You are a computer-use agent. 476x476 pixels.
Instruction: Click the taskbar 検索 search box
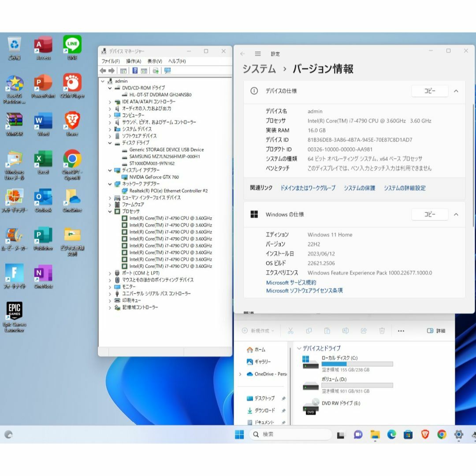pos(290,435)
